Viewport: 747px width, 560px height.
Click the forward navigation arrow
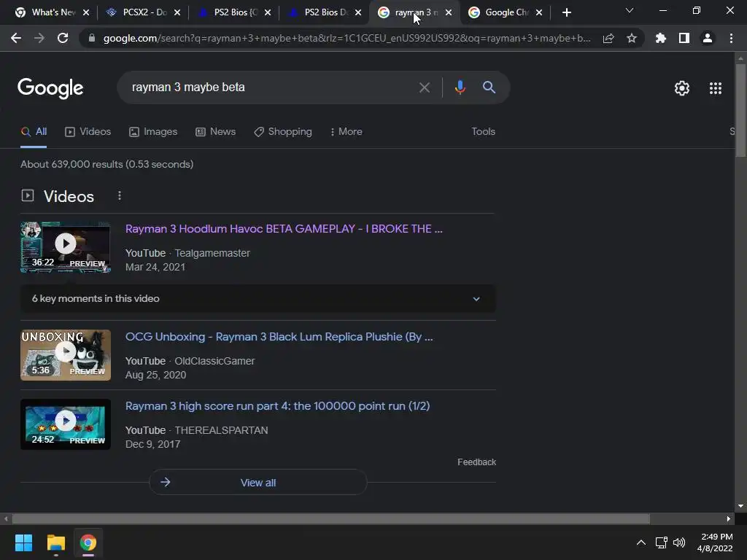pos(39,38)
